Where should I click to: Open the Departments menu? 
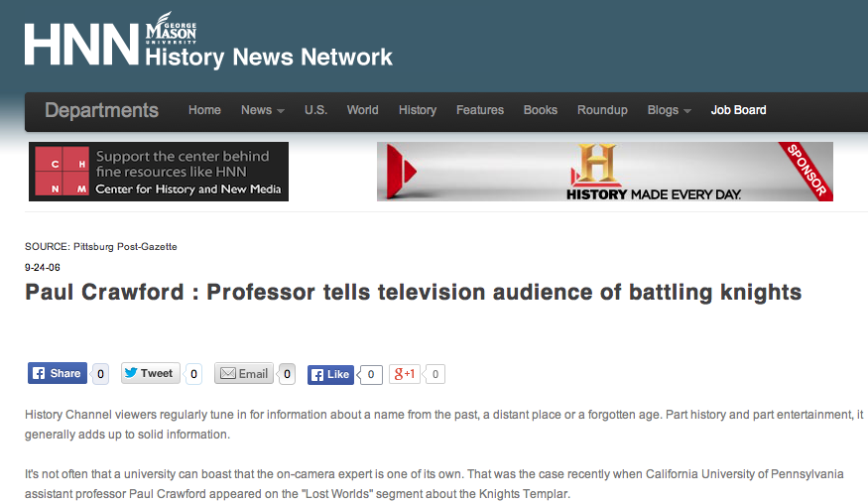pyautogui.click(x=101, y=110)
